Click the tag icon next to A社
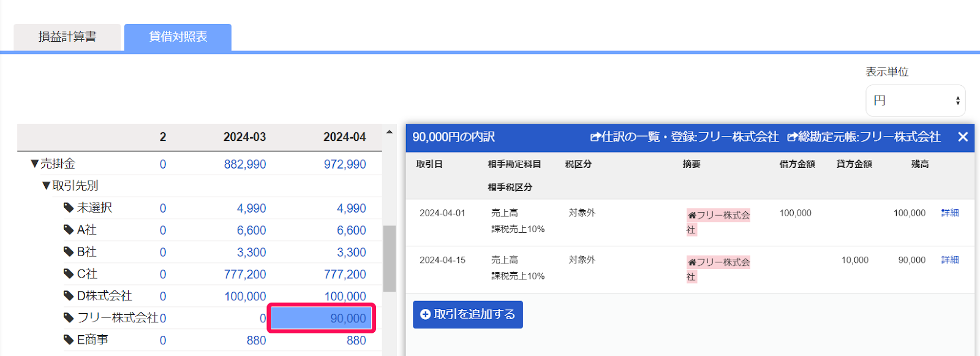 coord(69,230)
